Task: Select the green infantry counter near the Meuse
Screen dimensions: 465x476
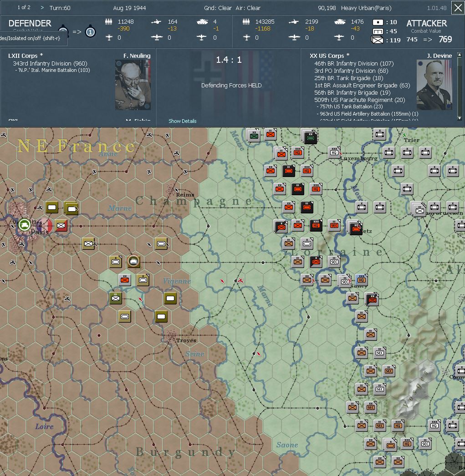Action: (254, 136)
